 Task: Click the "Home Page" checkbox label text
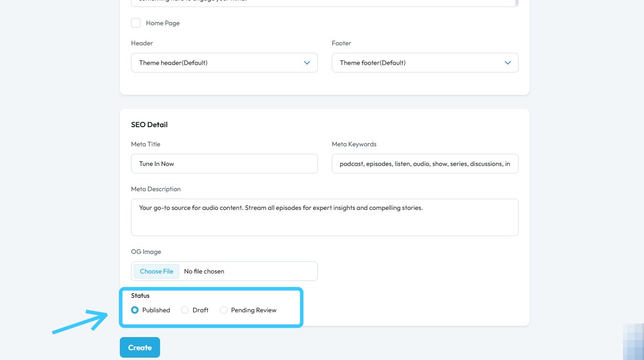click(162, 23)
